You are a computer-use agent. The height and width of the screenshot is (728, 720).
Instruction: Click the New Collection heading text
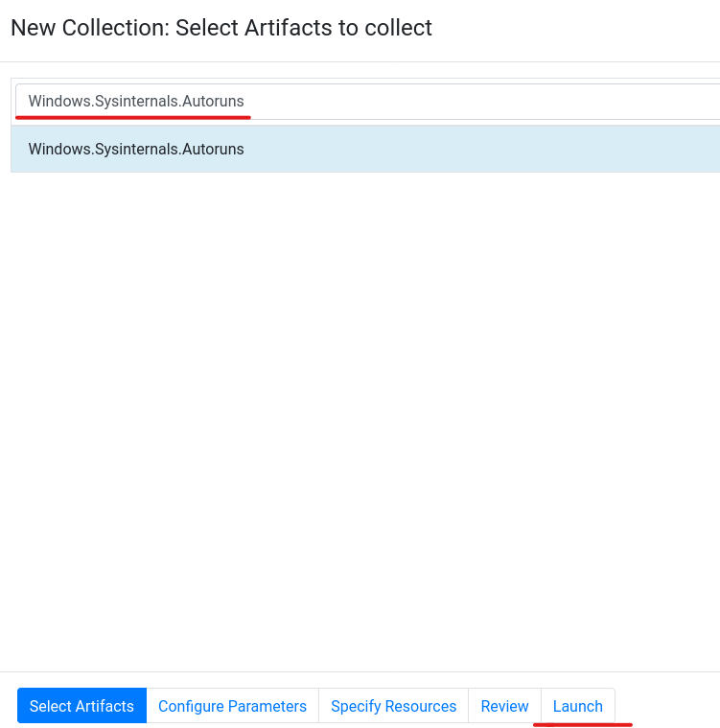pyautogui.click(x=221, y=28)
